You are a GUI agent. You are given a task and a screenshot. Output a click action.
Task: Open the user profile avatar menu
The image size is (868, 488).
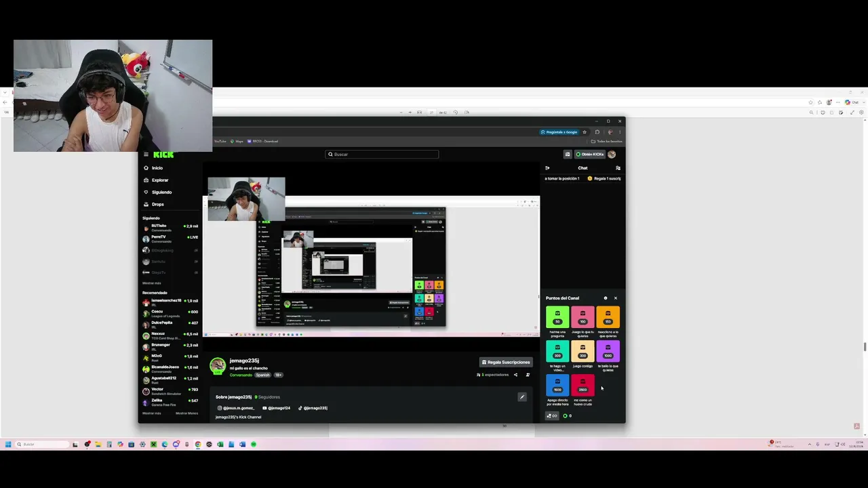(612, 155)
